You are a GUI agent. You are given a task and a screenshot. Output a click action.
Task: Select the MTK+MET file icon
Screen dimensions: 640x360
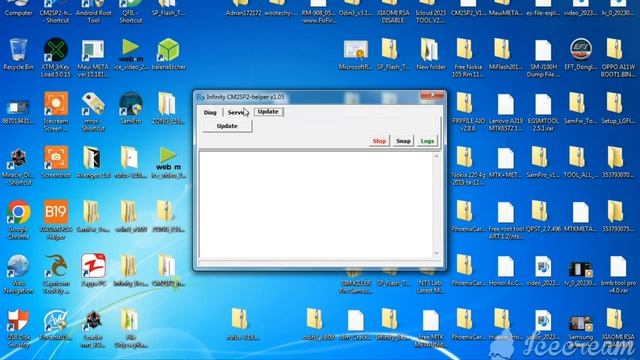pyautogui.click(x=506, y=163)
